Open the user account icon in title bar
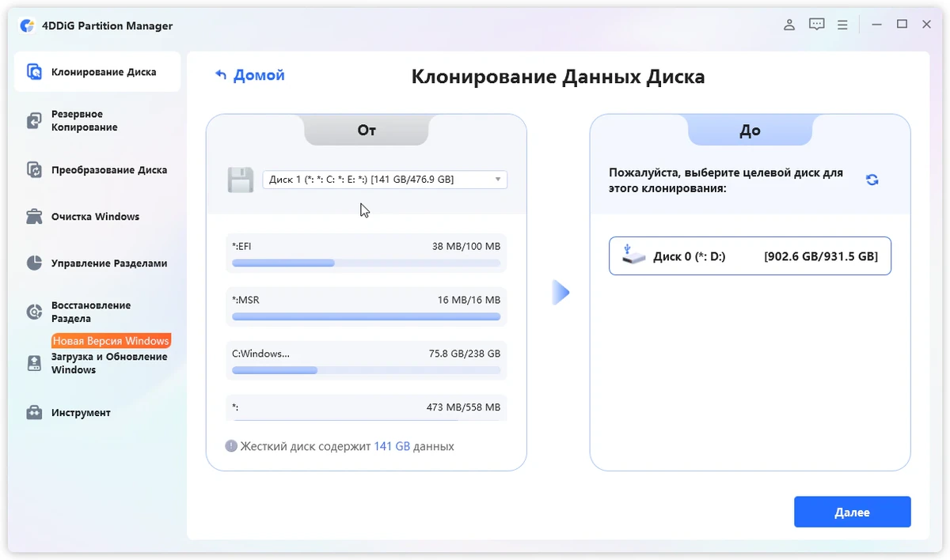This screenshot has height=560, width=950. pyautogui.click(x=789, y=25)
